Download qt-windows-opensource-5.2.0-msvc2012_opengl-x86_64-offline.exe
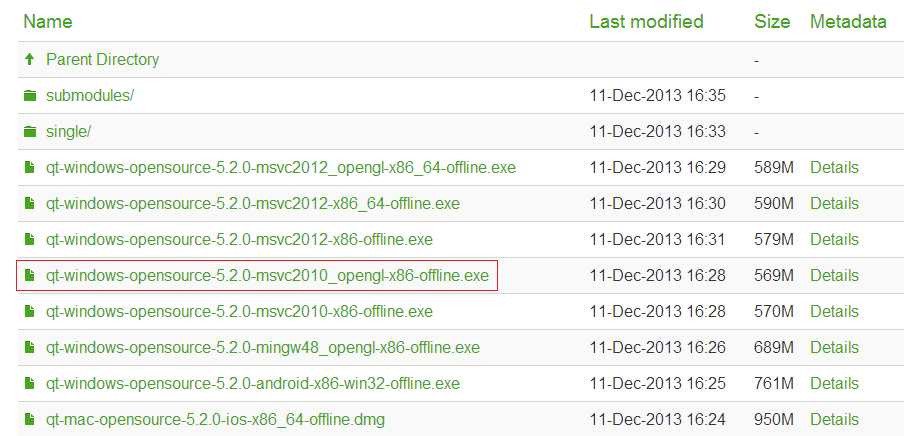The height and width of the screenshot is (436, 919). (281, 168)
